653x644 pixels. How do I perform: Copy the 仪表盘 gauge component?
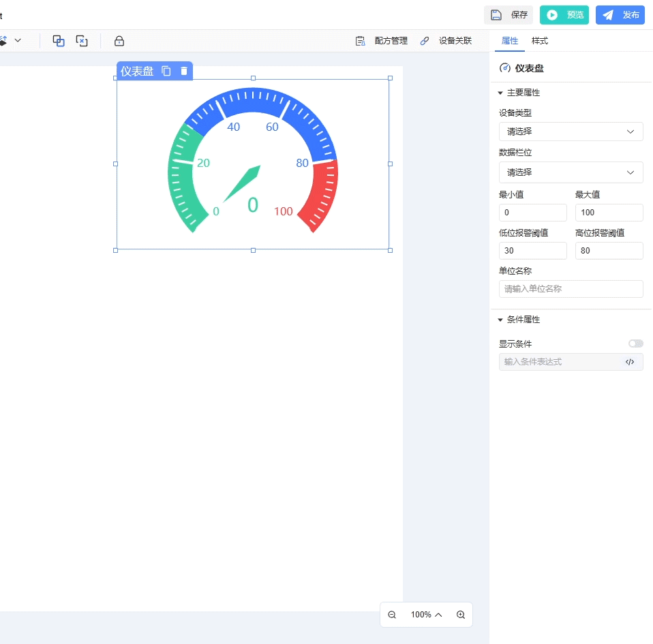tap(166, 71)
